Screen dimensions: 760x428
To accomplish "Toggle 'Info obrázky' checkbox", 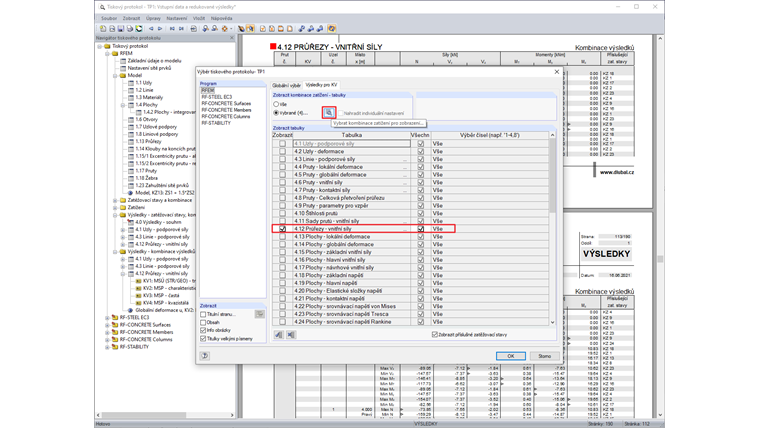I will (x=203, y=330).
